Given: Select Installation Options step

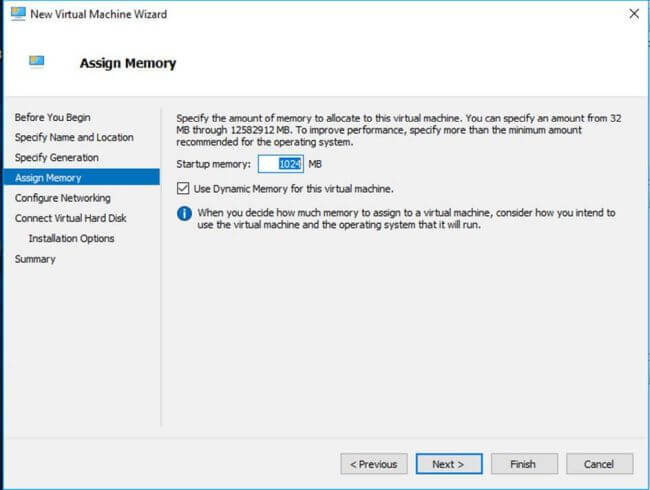Looking at the screenshot, I should (x=71, y=238).
